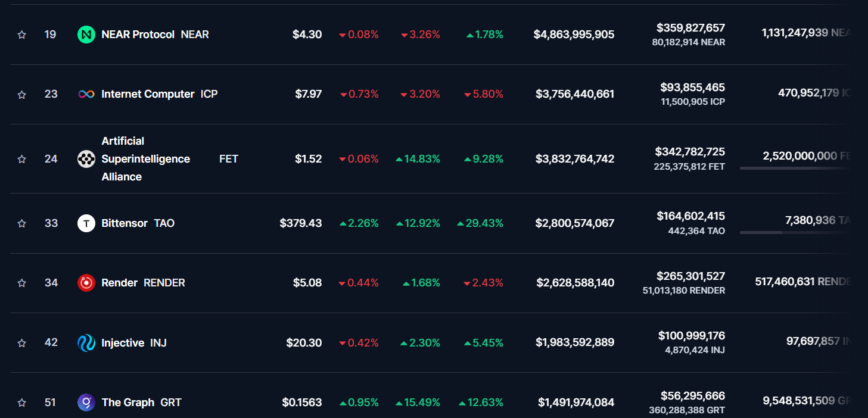Open TAO volume $164,602,415
The height and width of the screenshot is (418, 868).
pos(691,216)
